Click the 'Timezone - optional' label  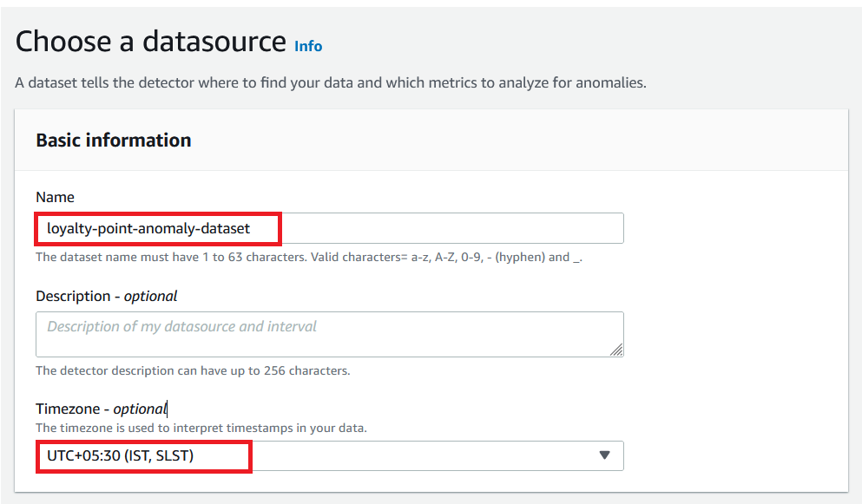point(100,409)
